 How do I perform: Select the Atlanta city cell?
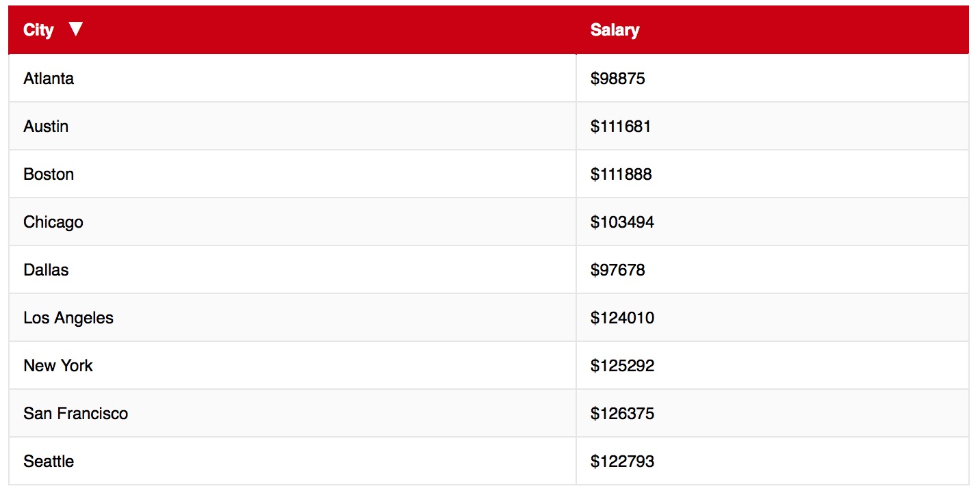click(49, 79)
